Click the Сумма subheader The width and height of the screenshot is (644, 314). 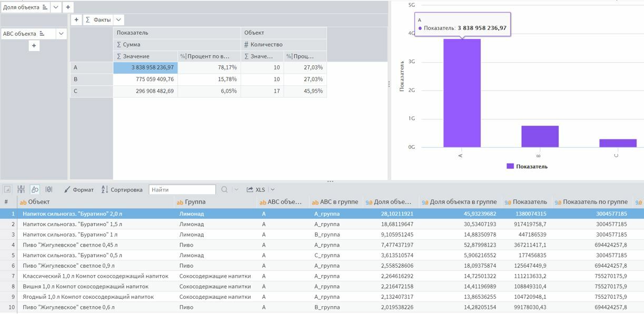[x=177, y=45]
